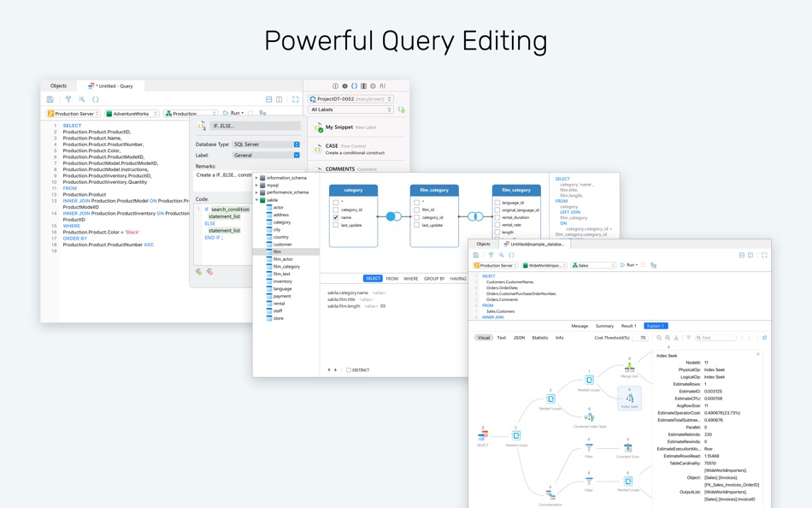Select the Constant Scan plan node
Image resolution: width=812 pixels, height=508 pixels.
(627, 448)
